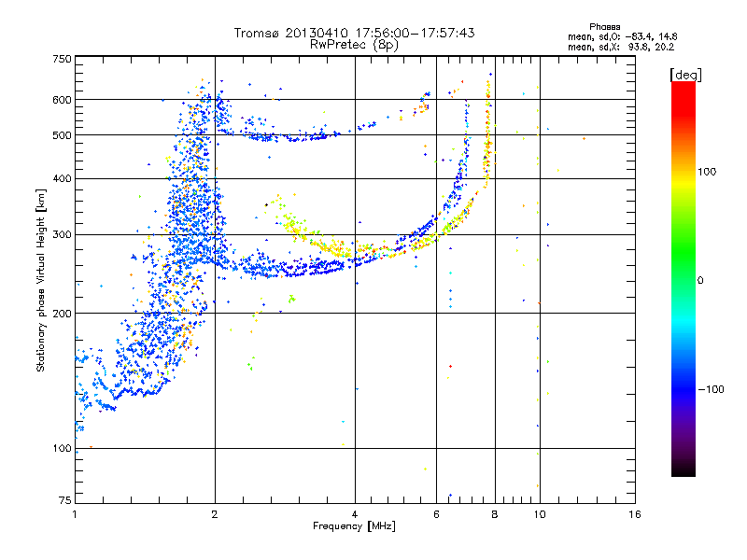Screen dimensions: 747x560
Task: Click the "Stationary phase Virtual Height [km]" label
Action: (40, 280)
